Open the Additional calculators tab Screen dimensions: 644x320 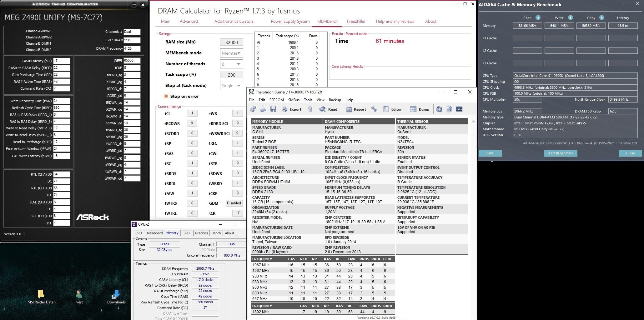(234, 21)
